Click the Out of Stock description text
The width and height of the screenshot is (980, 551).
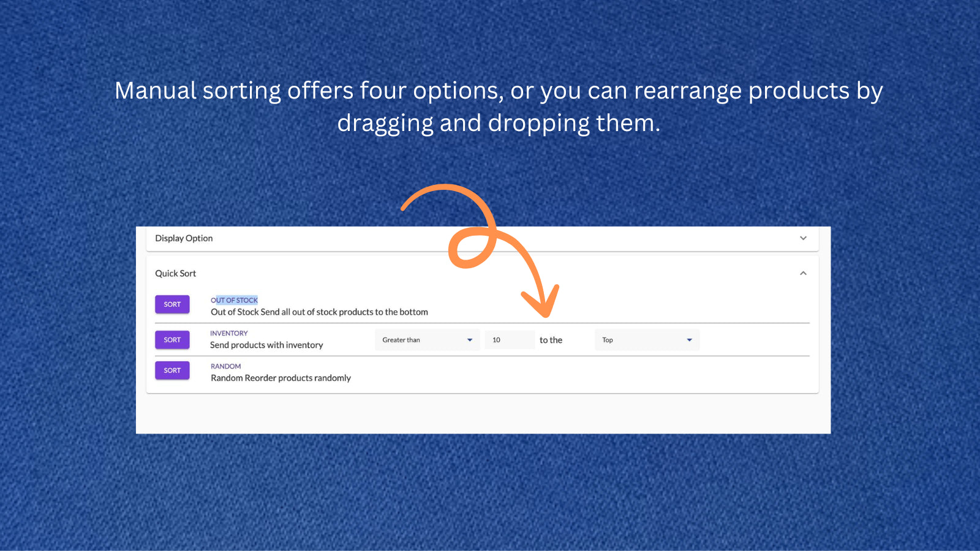click(319, 312)
